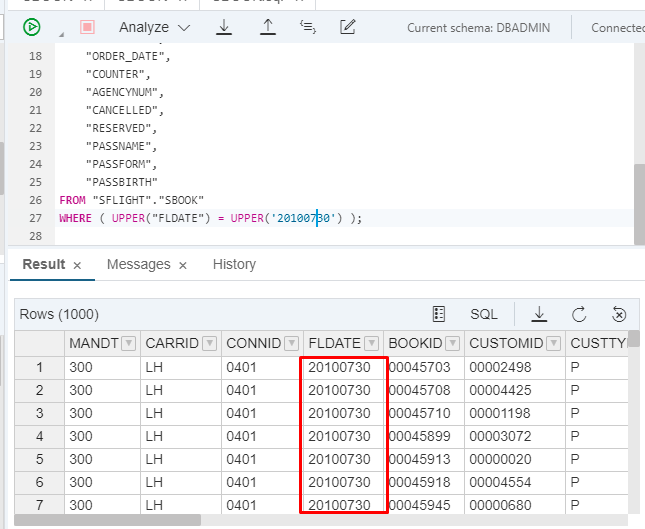Click the download arrow icon in the editor toolbar

[x=224, y=27]
